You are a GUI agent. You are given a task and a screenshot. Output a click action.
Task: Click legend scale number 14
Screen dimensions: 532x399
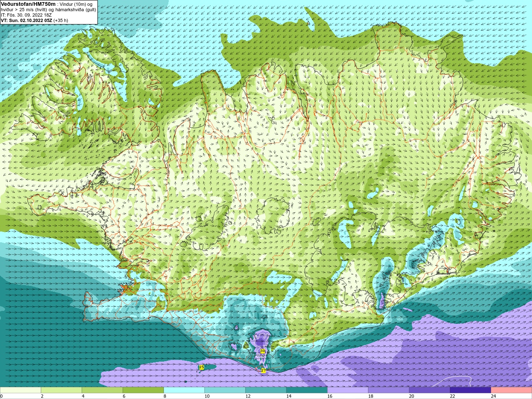pos(289,396)
